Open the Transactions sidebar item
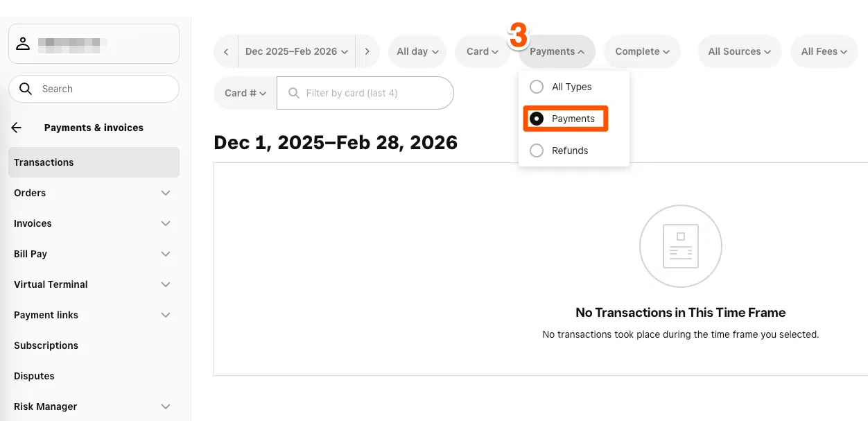 [x=44, y=162]
